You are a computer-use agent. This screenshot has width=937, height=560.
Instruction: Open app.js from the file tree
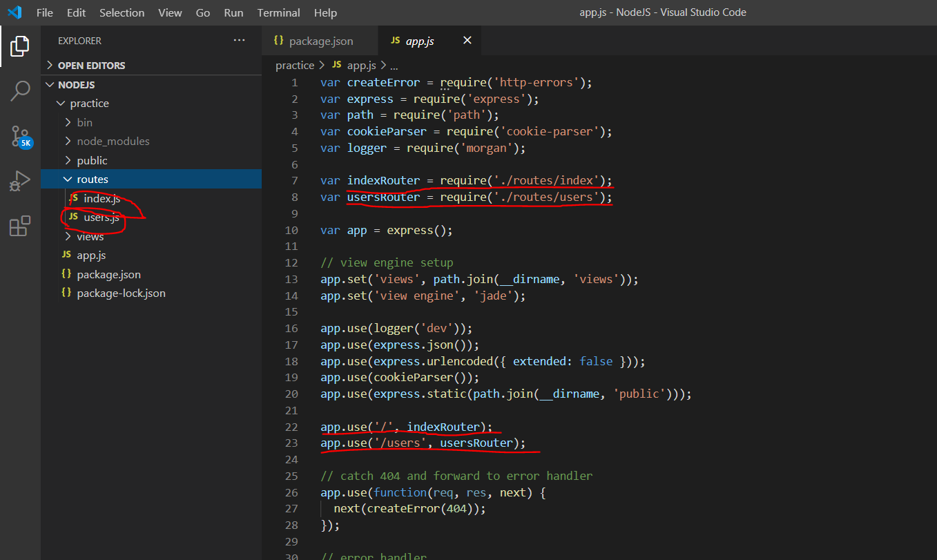pos(151,255)
